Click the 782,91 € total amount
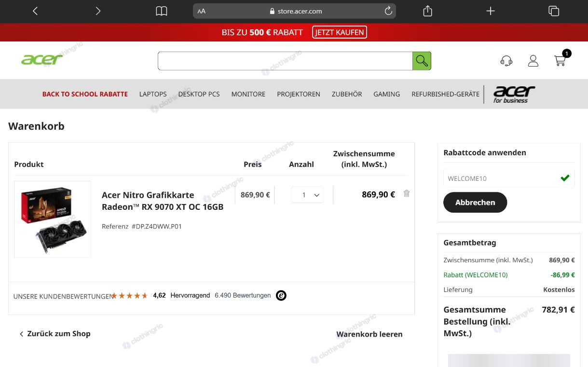The height and width of the screenshot is (367, 588). pyautogui.click(x=558, y=310)
